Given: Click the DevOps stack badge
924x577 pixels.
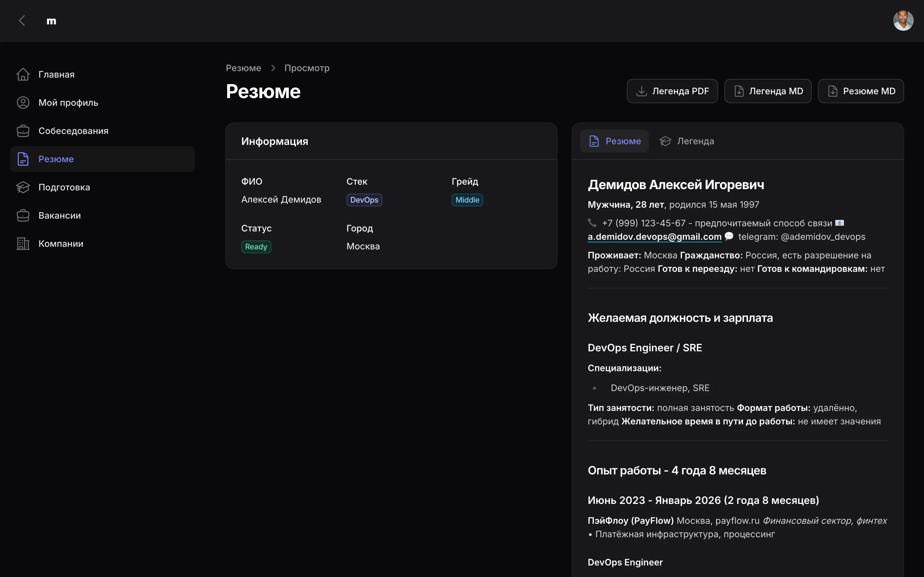Looking at the screenshot, I should coord(364,200).
